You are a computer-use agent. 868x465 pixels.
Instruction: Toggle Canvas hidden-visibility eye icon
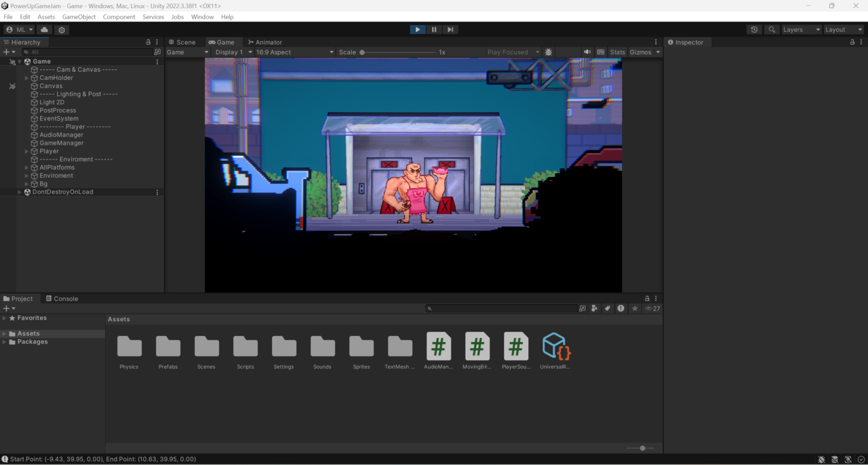pyautogui.click(x=12, y=86)
